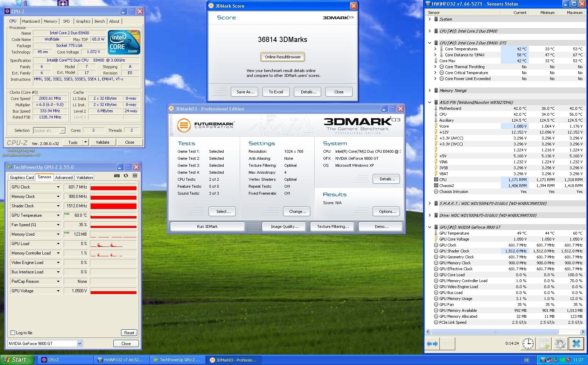Click the GPU-Z refresh icon
This screenshot has width=588, height=365.
(x=126, y=176)
